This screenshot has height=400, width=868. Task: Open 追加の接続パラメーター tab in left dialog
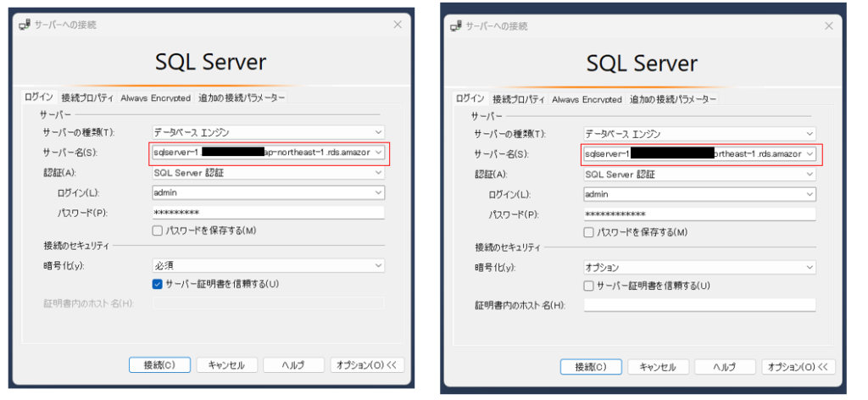242,98
